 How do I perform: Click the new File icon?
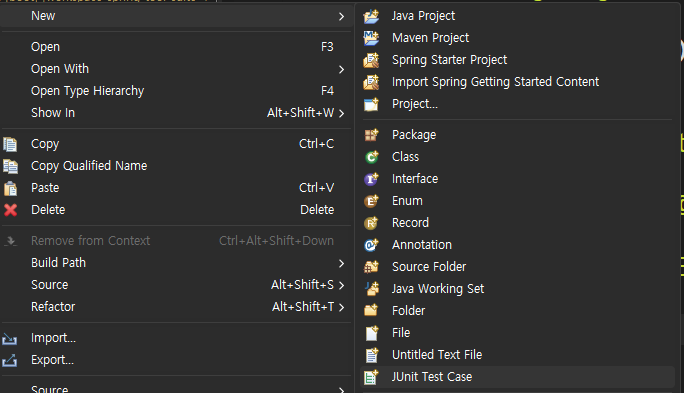pos(371,333)
